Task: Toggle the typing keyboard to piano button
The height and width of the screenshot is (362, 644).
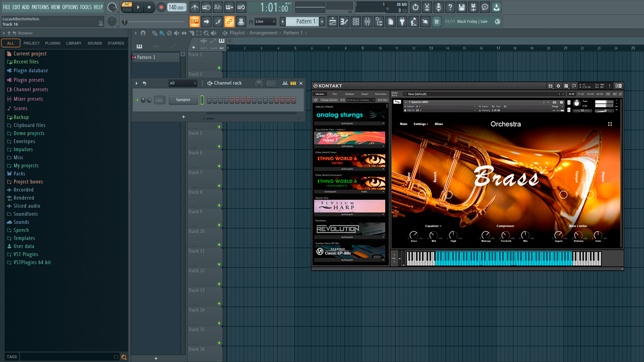Action: [x=195, y=22]
